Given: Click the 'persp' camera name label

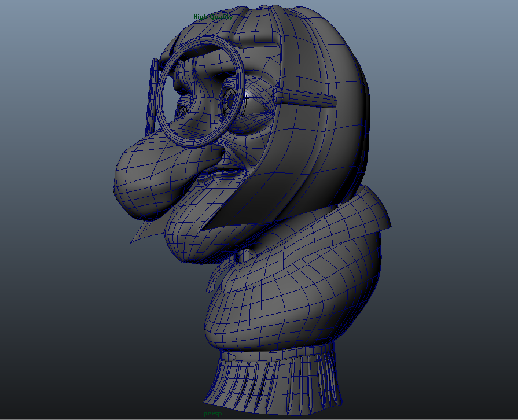Looking at the screenshot, I should [x=212, y=414].
